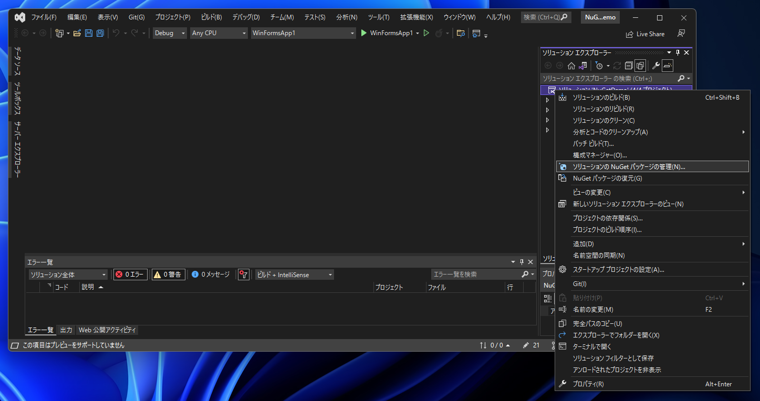Switch to Web 公開アクティビティ tab
This screenshot has width=760, height=401.
coord(107,330)
